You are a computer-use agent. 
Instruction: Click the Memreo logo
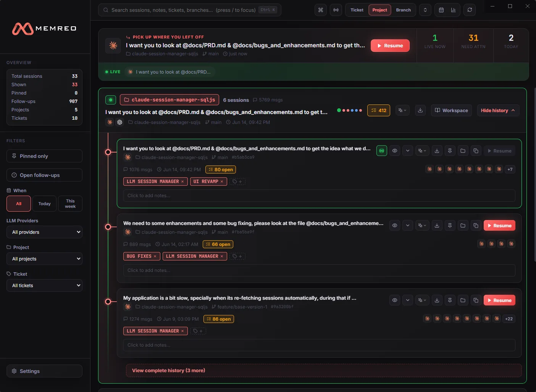(x=44, y=29)
